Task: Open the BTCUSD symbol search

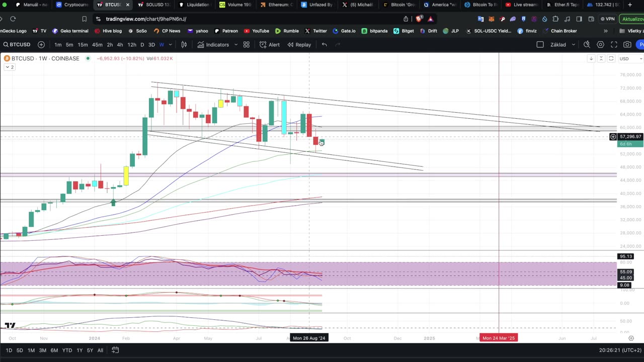Action: tap(17, 45)
